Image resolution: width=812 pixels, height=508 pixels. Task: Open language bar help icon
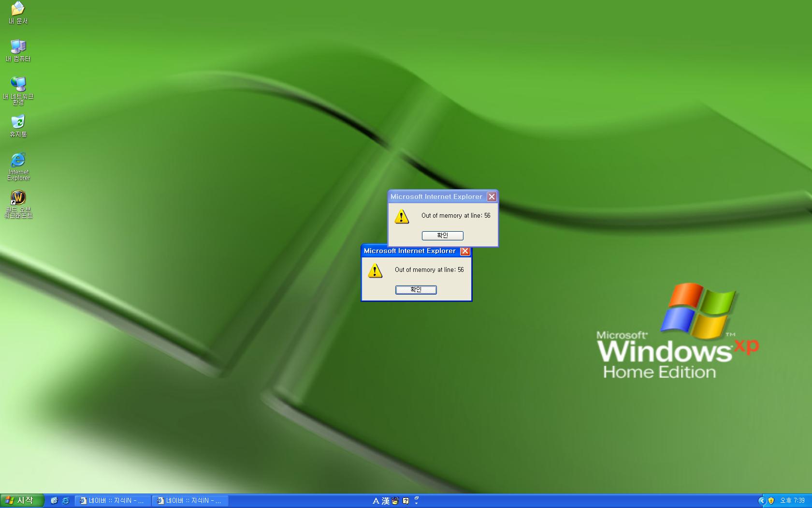tap(406, 501)
